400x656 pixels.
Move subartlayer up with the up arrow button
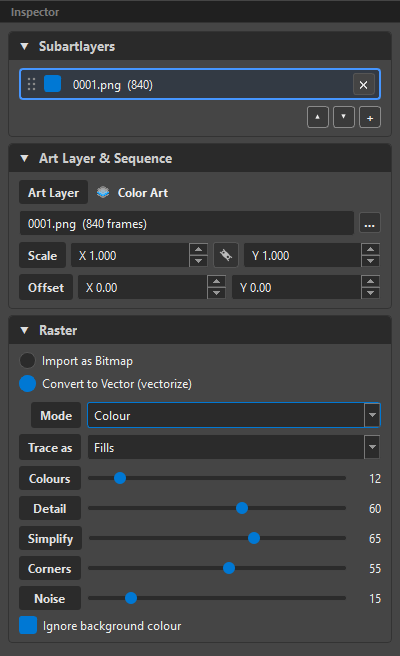click(x=318, y=117)
